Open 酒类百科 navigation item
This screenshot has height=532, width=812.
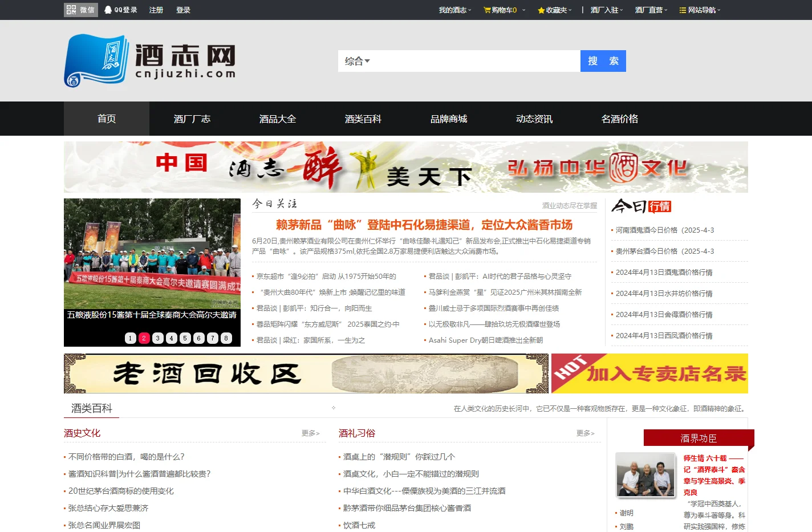tap(363, 119)
